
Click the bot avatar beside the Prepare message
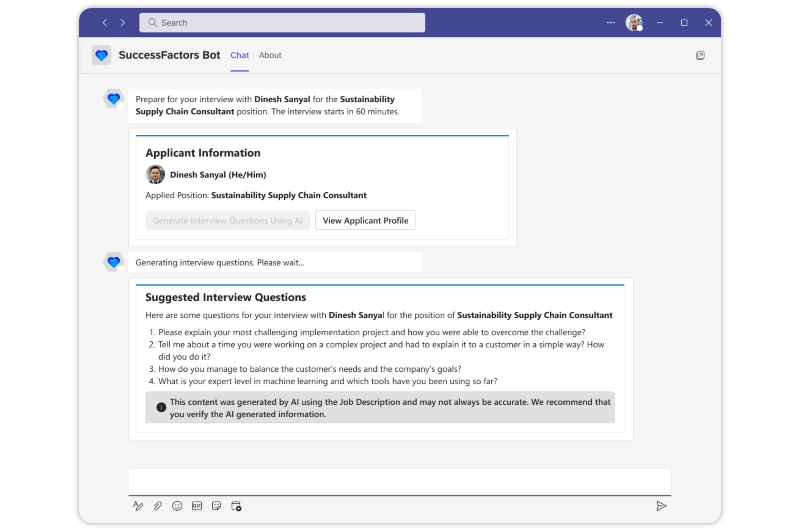pos(113,98)
